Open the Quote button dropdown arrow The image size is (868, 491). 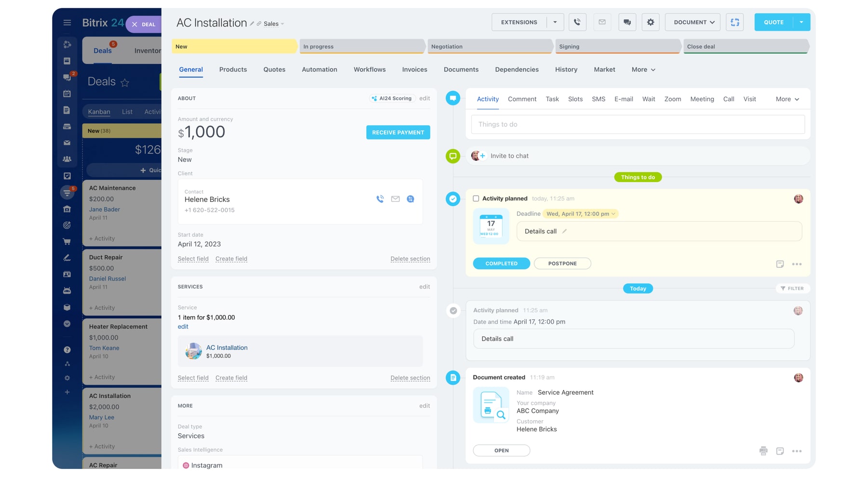tap(801, 22)
